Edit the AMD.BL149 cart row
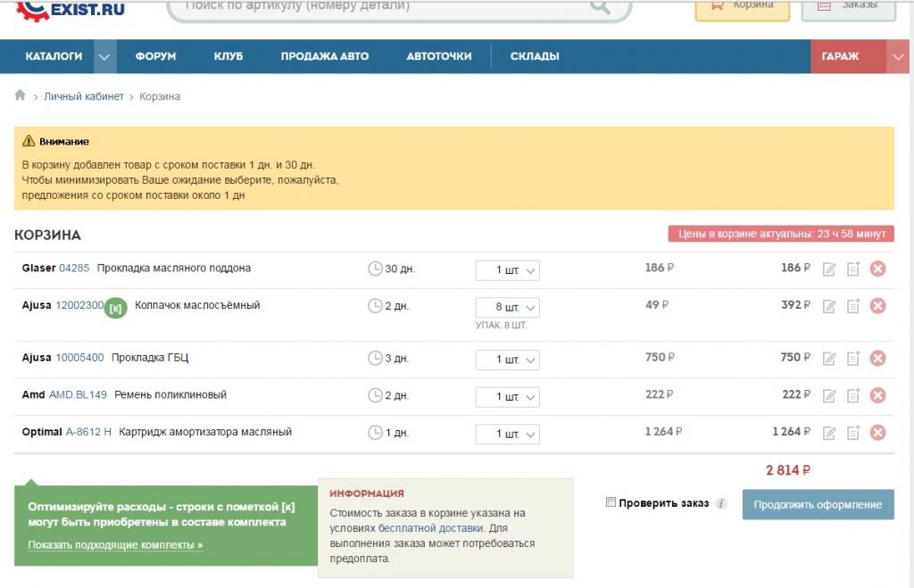 click(x=829, y=396)
